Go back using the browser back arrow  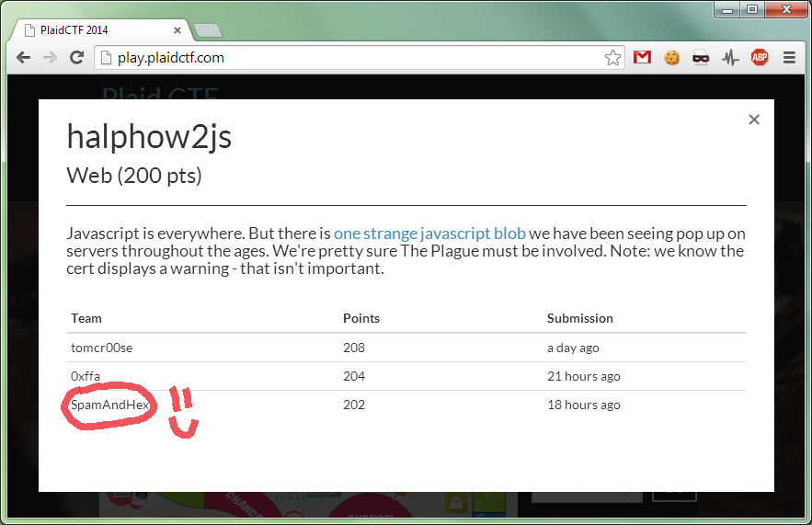(x=23, y=58)
